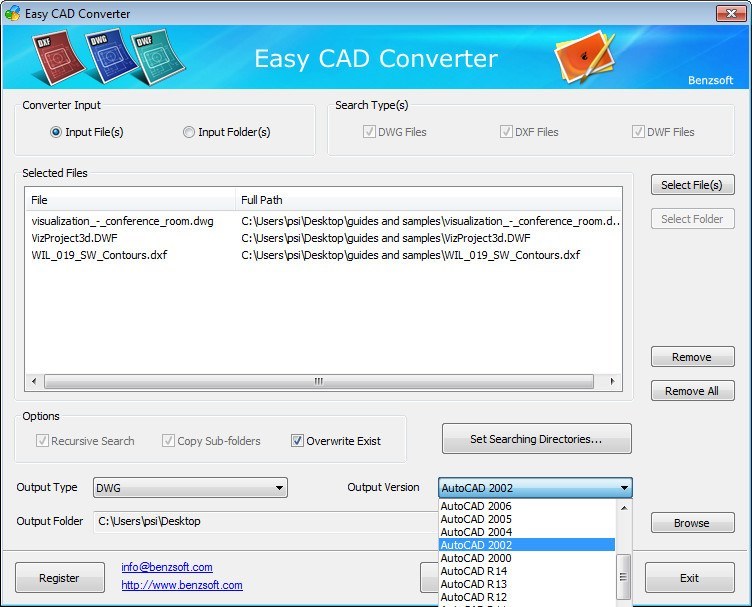Viewport: 752px width, 607px height.
Task: Collapse the Output Version combo box
Action: point(624,488)
